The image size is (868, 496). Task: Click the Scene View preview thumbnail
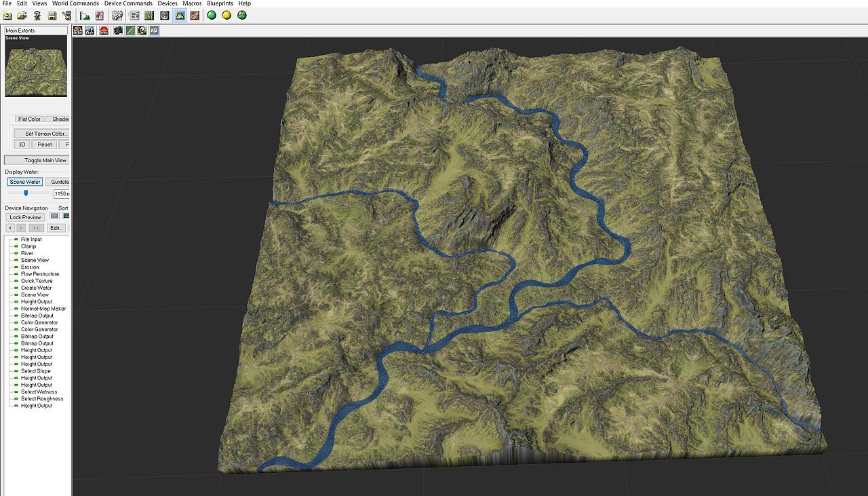coord(36,66)
